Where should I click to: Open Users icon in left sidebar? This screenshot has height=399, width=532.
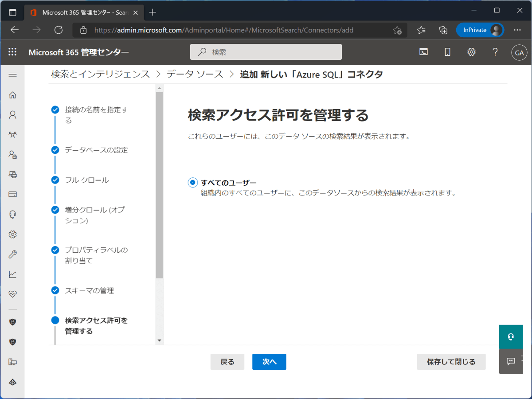[12, 115]
